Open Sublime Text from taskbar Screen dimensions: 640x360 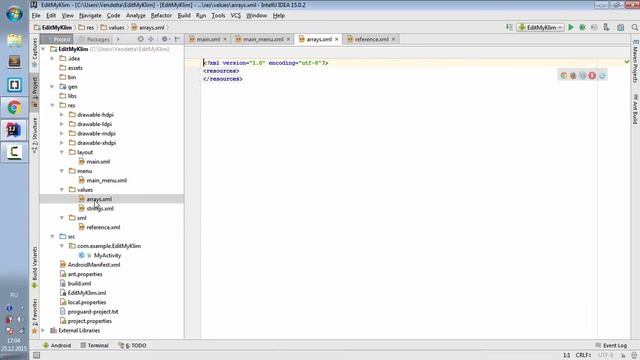tap(14, 62)
